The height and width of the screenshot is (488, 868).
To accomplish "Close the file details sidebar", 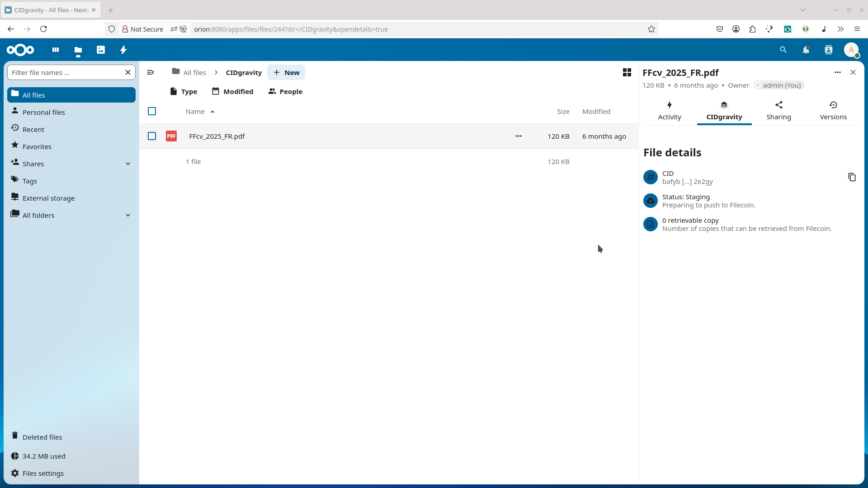I will 853,72.
